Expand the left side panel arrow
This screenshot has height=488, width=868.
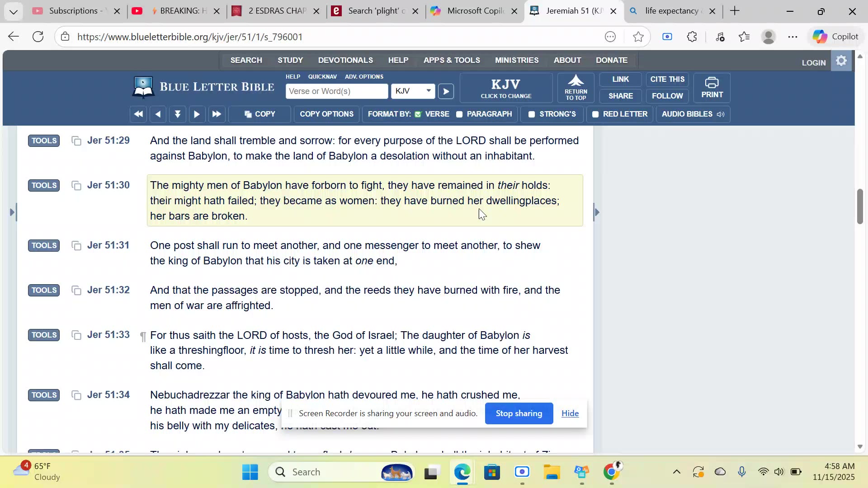pyautogui.click(x=12, y=212)
